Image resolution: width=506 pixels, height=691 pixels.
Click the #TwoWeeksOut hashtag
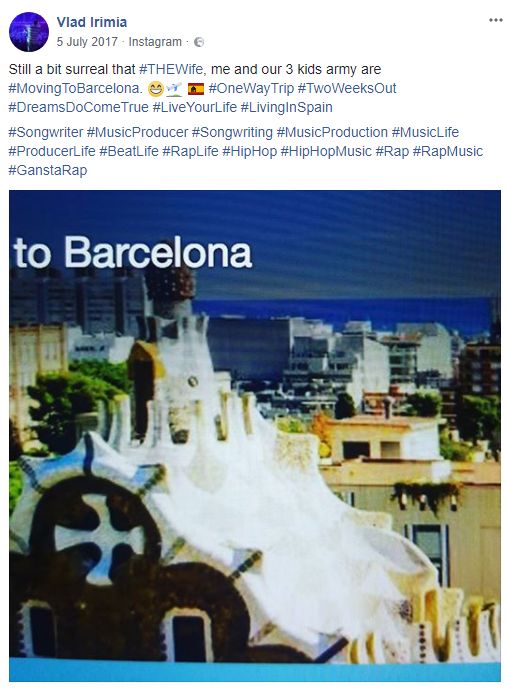point(347,88)
